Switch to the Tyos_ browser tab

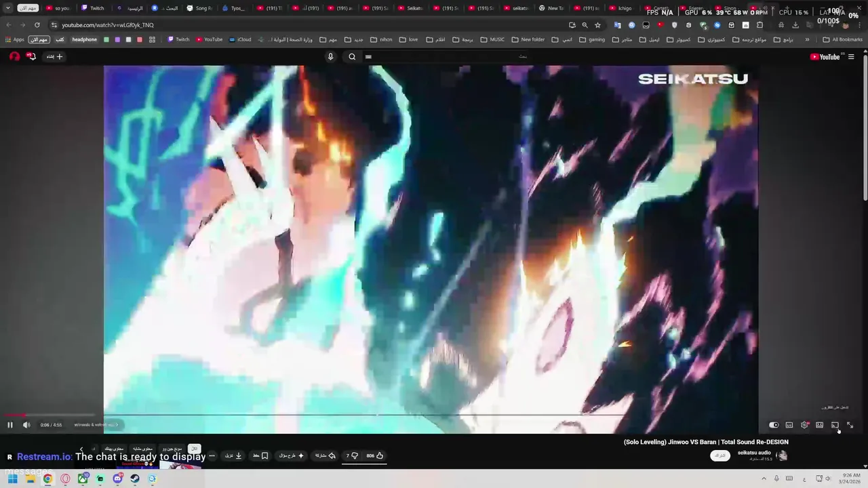coord(234,8)
